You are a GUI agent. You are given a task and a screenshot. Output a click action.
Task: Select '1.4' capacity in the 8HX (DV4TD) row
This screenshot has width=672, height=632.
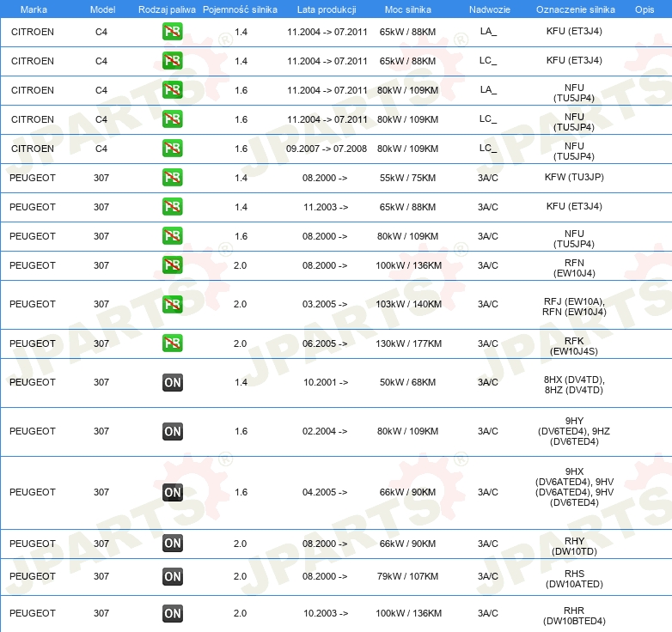tap(241, 382)
